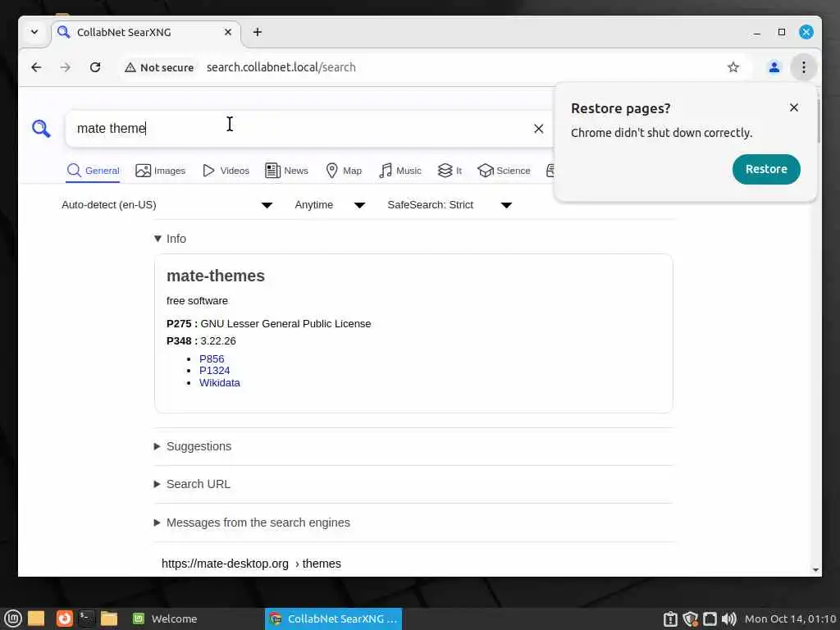Open the Anytime time range dropdown
840x630 pixels.
pyautogui.click(x=330, y=205)
